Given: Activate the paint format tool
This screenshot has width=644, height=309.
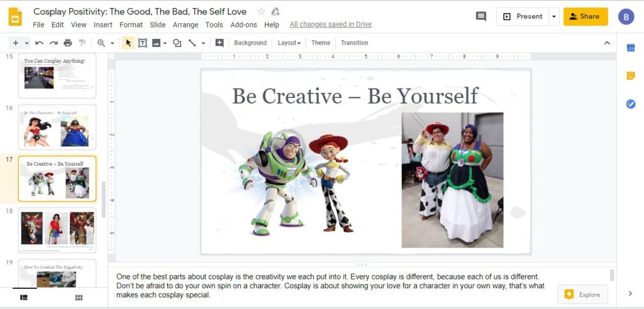Looking at the screenshot, I should click(x=82, y=43).
